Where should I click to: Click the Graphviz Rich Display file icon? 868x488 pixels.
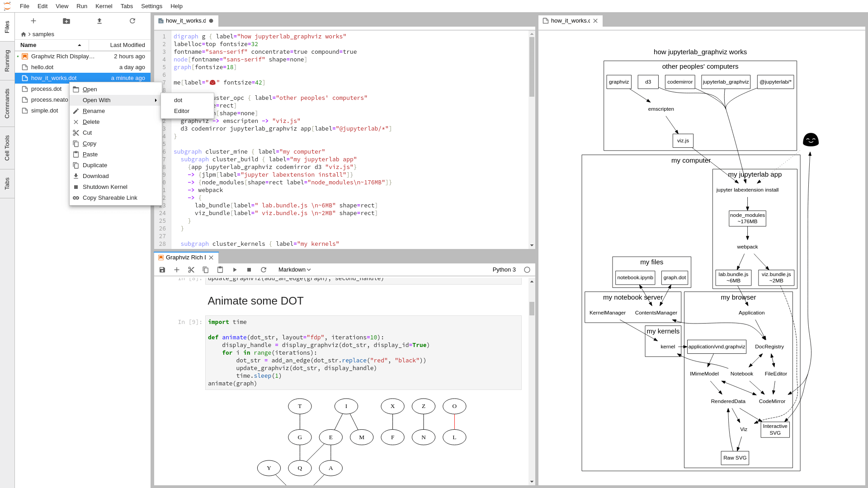(x=25, y=56)
